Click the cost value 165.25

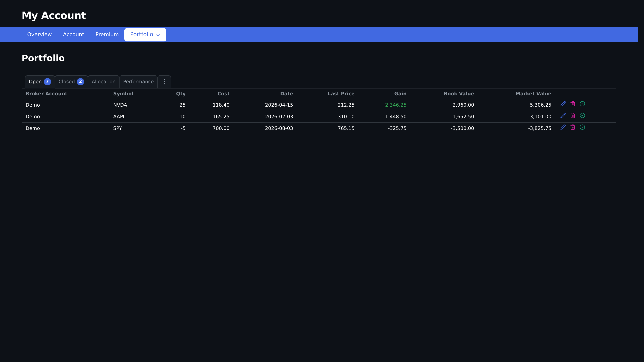[x=221, y=117]
